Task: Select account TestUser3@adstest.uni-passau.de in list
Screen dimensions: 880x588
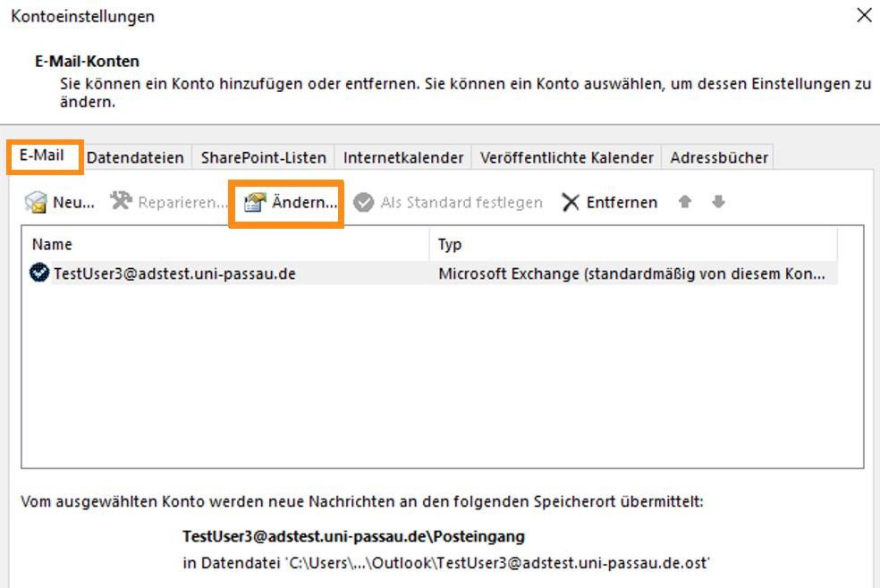Action: [174, 273]
